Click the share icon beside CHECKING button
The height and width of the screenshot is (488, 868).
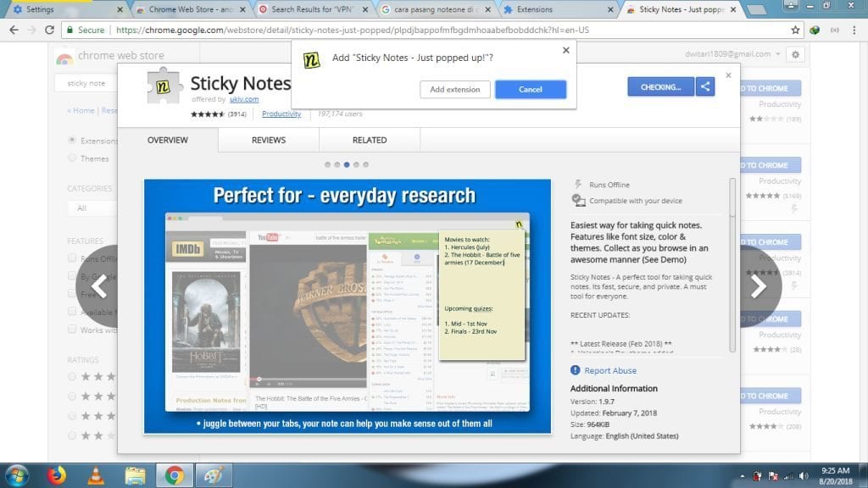pyautogui.click(x=704, y=86)
